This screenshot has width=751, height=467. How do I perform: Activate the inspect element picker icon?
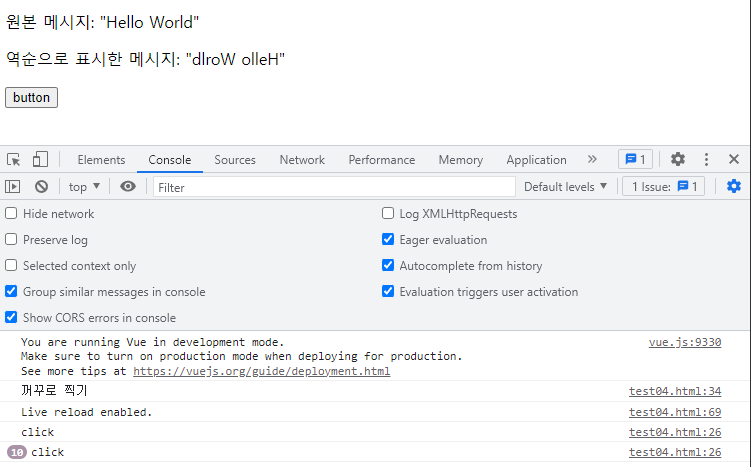tap(13, 159)
